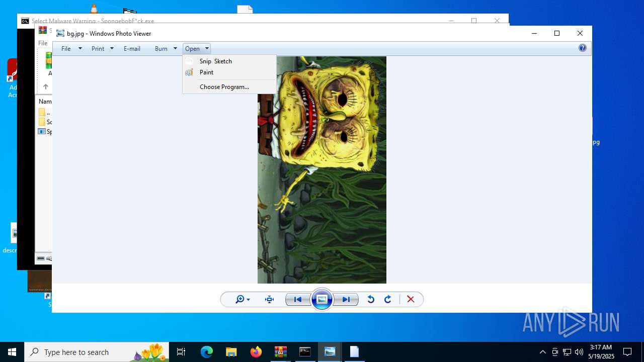Rotate image clockwise
The height and width of the screenshot is (362, 644).
(x=388, y=300)
